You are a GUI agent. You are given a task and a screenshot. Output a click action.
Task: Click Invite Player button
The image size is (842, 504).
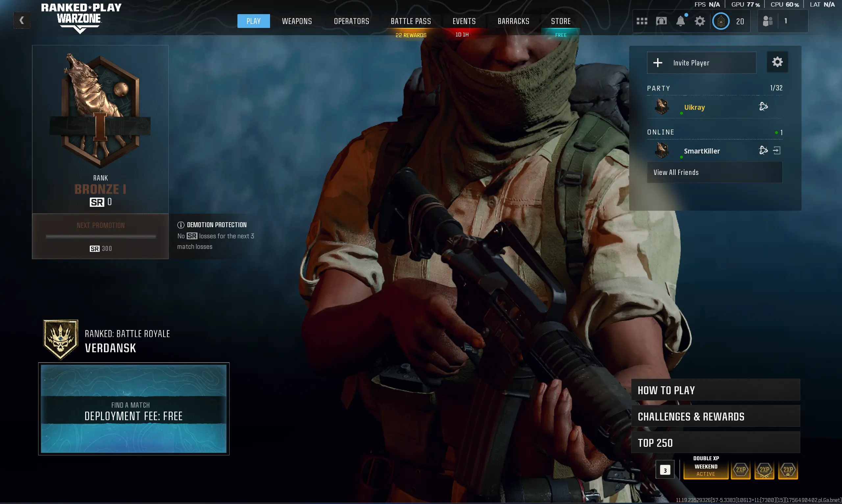[x=701, y=63]
